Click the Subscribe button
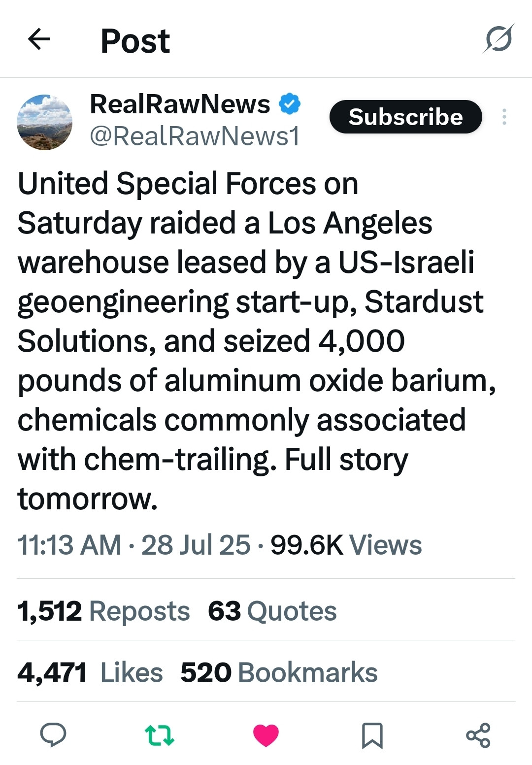 click(x=405, y=117)
